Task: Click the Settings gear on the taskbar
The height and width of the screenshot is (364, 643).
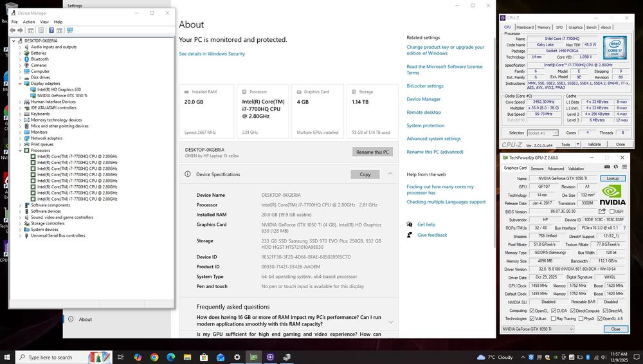Action: coord(237,358)
